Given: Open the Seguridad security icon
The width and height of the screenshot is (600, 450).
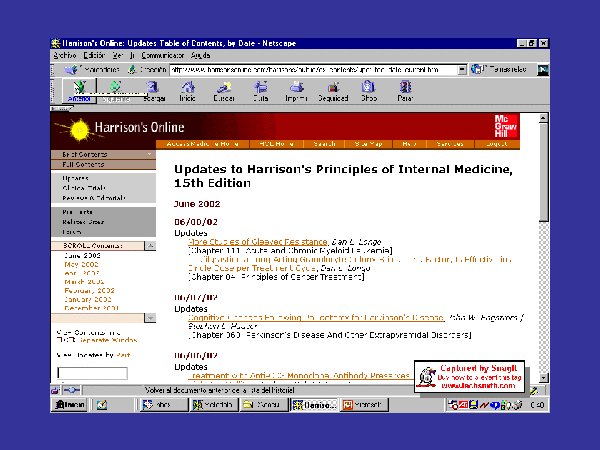Looking at the screenshot, I should 333,91.
